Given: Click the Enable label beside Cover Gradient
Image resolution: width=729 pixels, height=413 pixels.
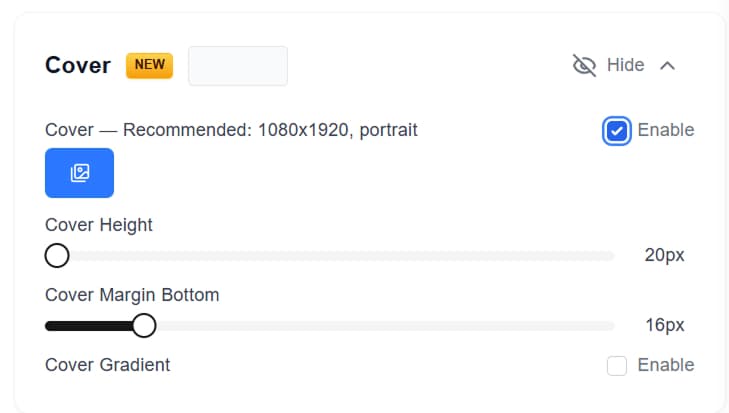Looking at the screenshot, I should tap(665, 365).
